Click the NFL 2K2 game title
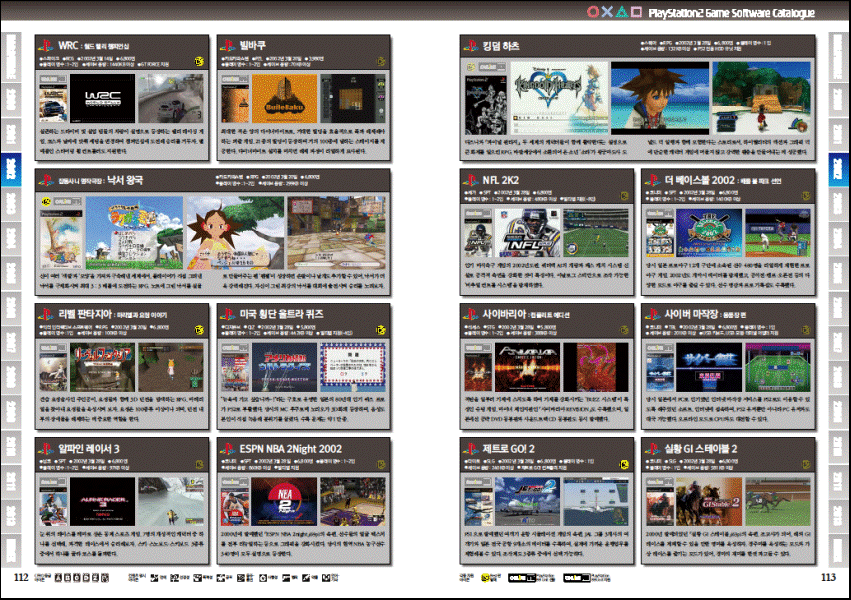 500,180
